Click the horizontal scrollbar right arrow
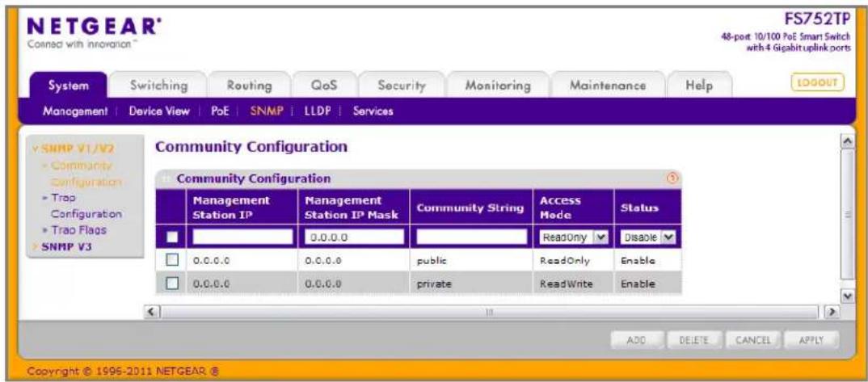 (x=830, y=312)
